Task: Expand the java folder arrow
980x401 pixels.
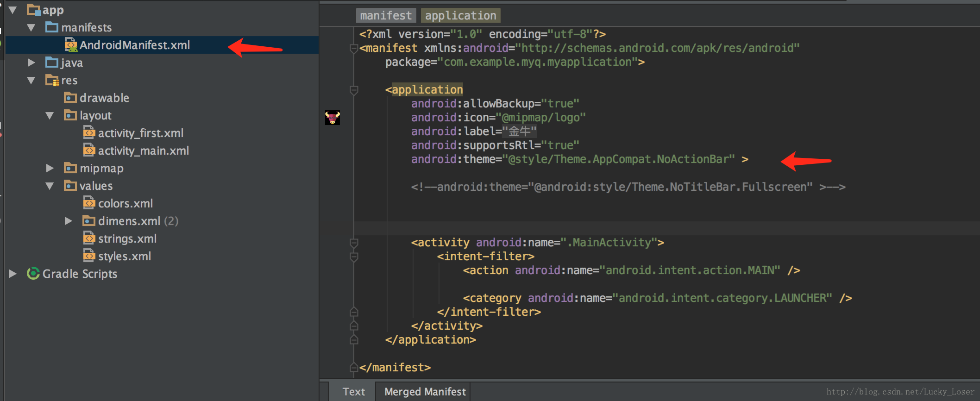Action: point(31,63)
